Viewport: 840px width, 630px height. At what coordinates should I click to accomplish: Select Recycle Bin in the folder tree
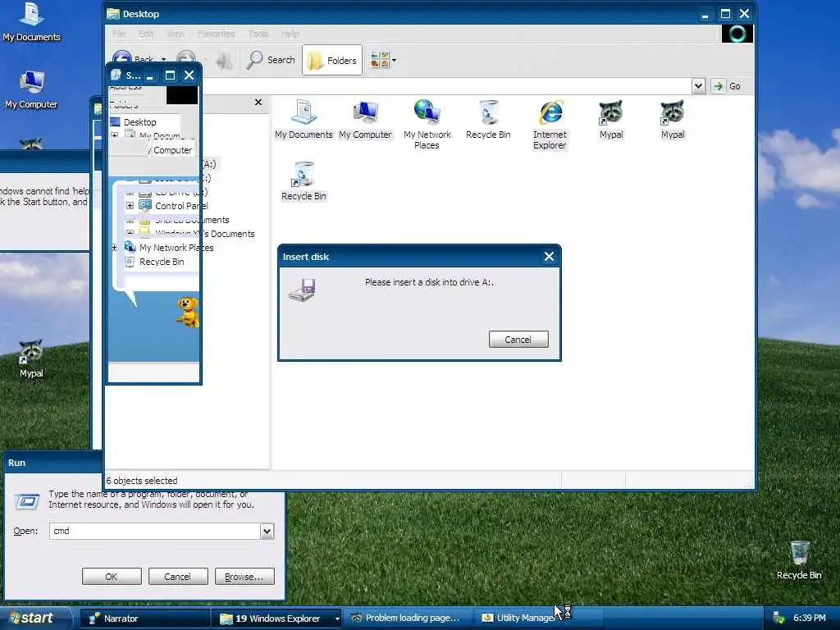click(x=162, y=262)
